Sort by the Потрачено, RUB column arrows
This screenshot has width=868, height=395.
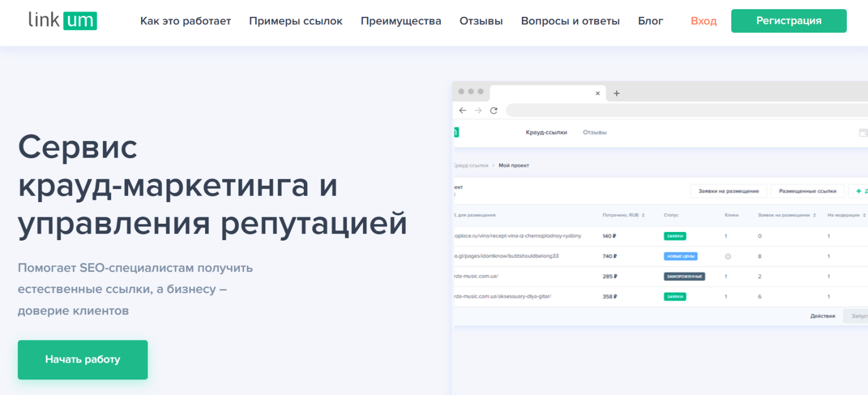643,215
